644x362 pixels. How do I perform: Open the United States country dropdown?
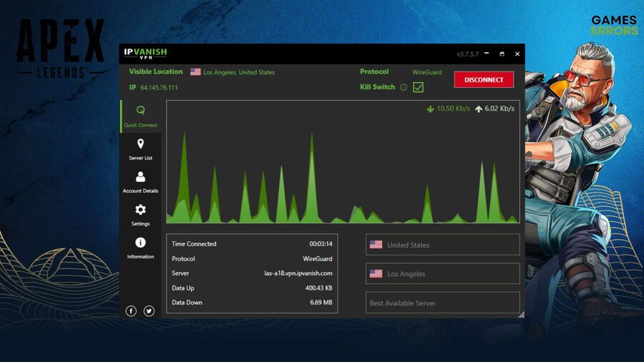(x=443, y=245)
